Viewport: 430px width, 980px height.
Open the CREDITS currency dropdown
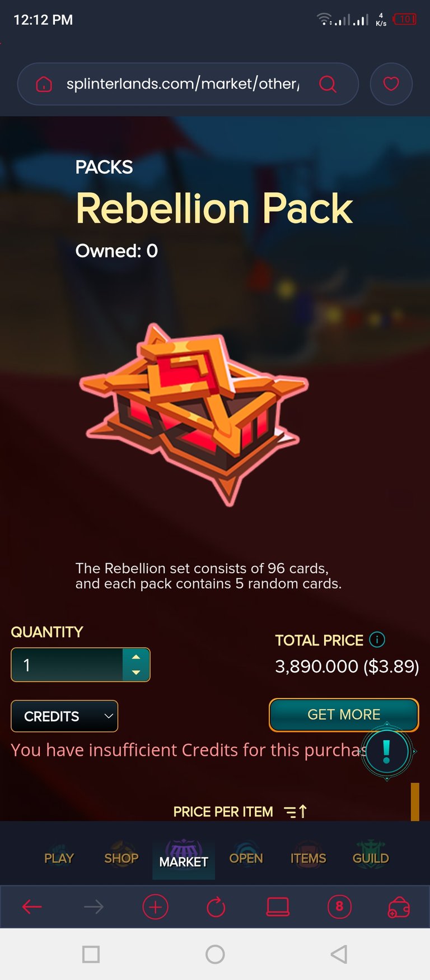64,716
